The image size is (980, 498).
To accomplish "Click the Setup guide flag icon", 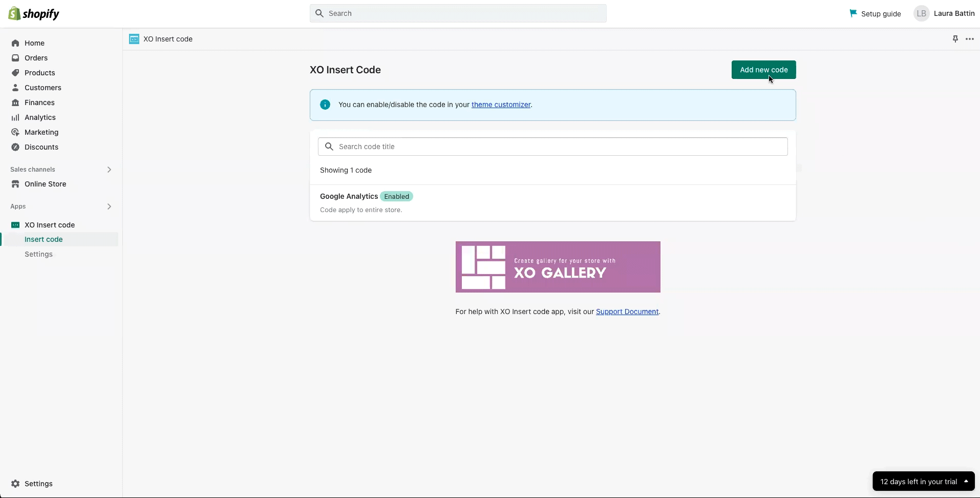I will [x=853, y=13].
